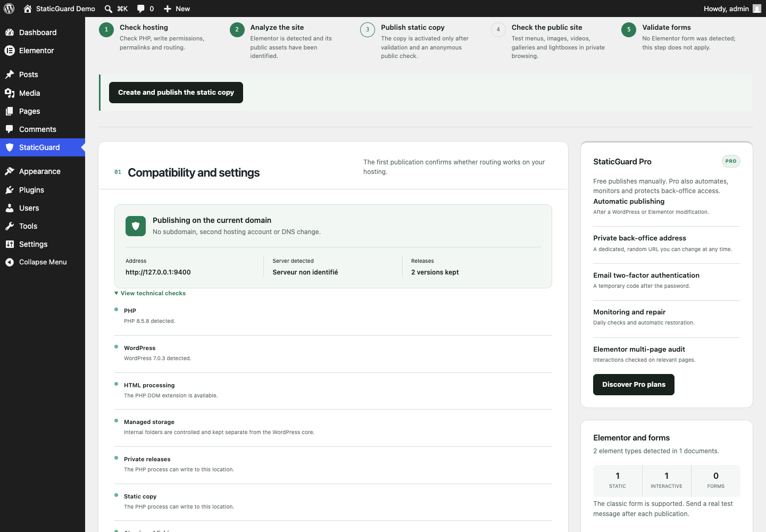
Task: Open the Dashboard menu item
Action: [x=43, y=32]
